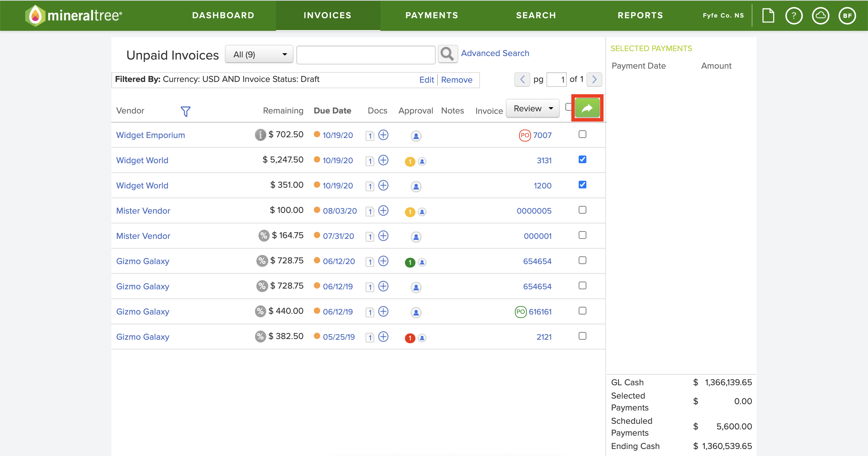868x456 pixels.
Task: Add document plus icon for invoice 7007
Action: point(384,135)
